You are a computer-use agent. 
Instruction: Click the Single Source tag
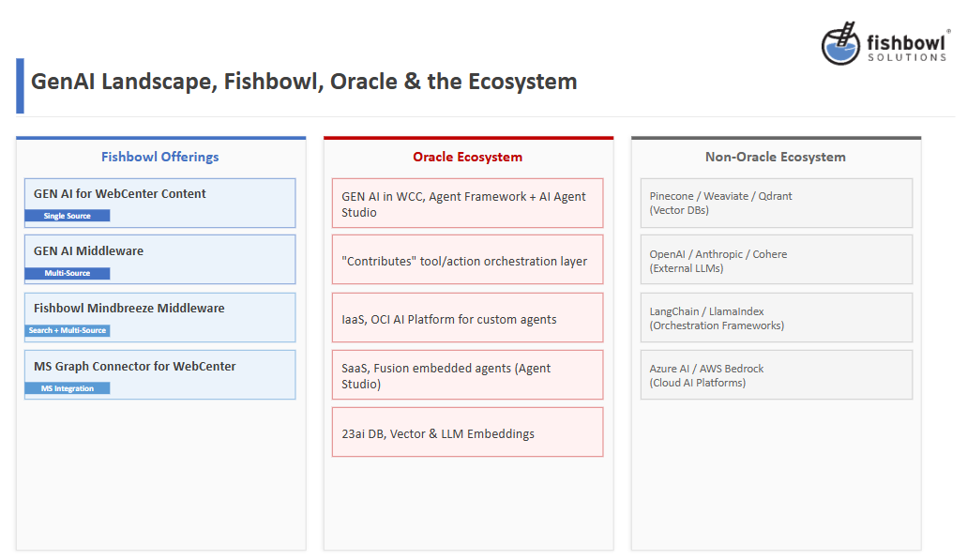tap(68, 216)
